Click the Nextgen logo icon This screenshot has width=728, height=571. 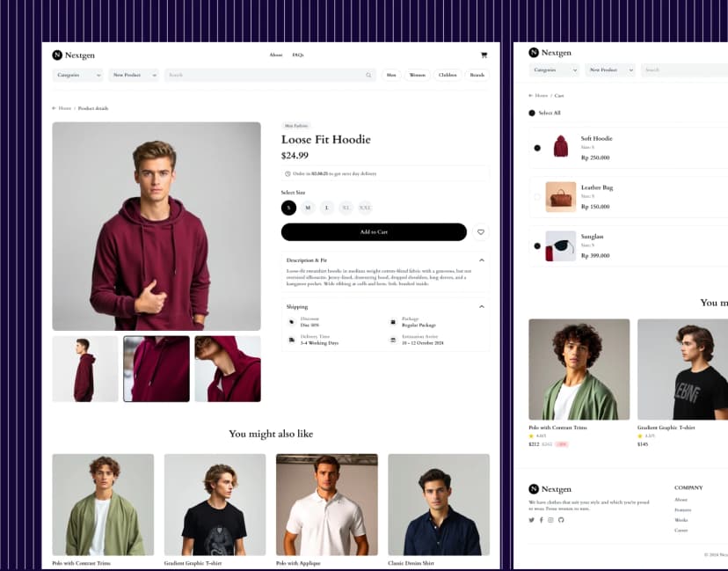click(56, 55)
